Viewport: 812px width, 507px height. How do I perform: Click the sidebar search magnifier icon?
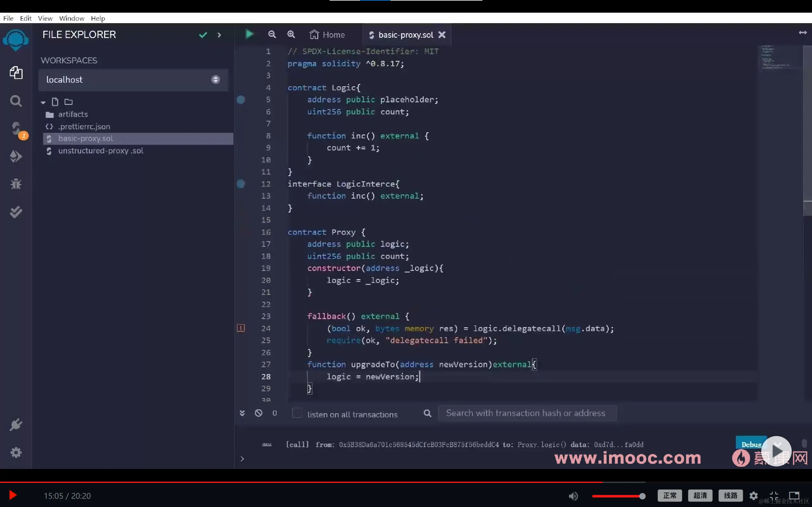click(16, 101)
